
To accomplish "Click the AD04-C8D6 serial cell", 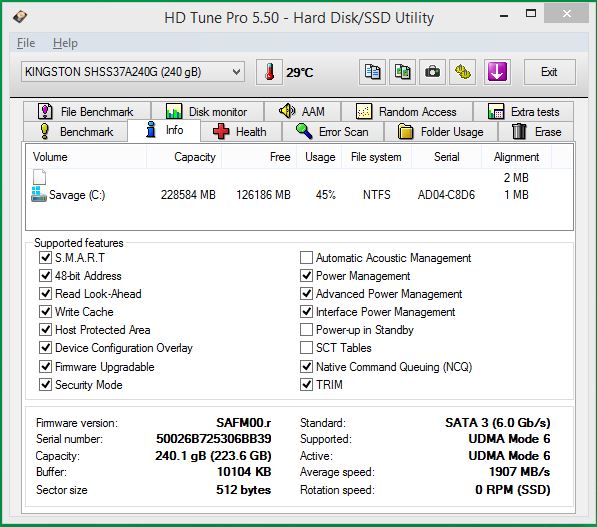I will pos(446,195).
